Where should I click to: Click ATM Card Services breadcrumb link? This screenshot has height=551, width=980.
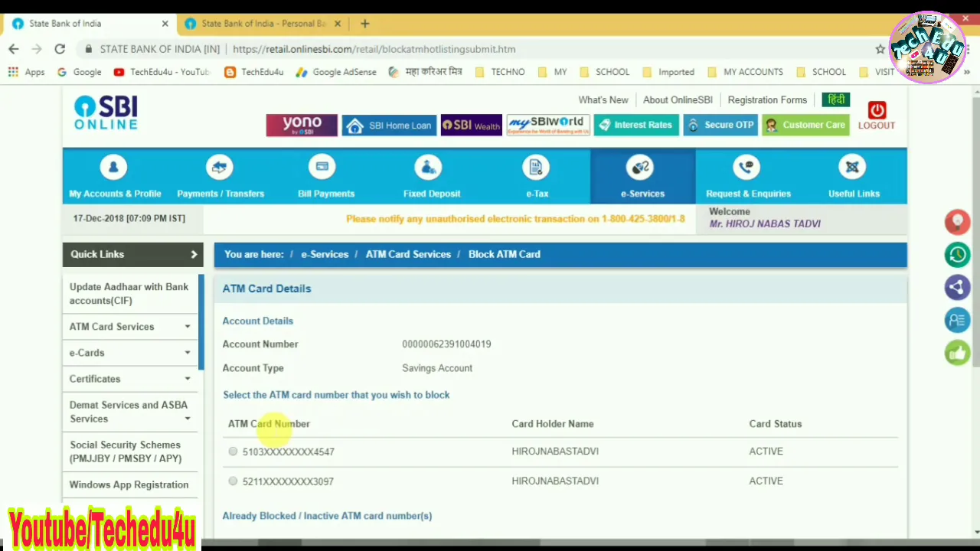click(408, 254)
